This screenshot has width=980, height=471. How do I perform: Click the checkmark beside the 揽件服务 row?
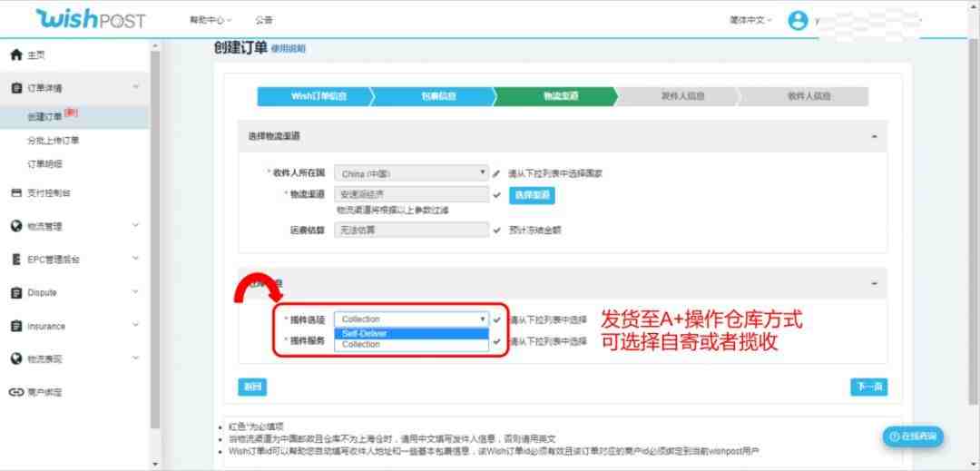pos(497,341)
